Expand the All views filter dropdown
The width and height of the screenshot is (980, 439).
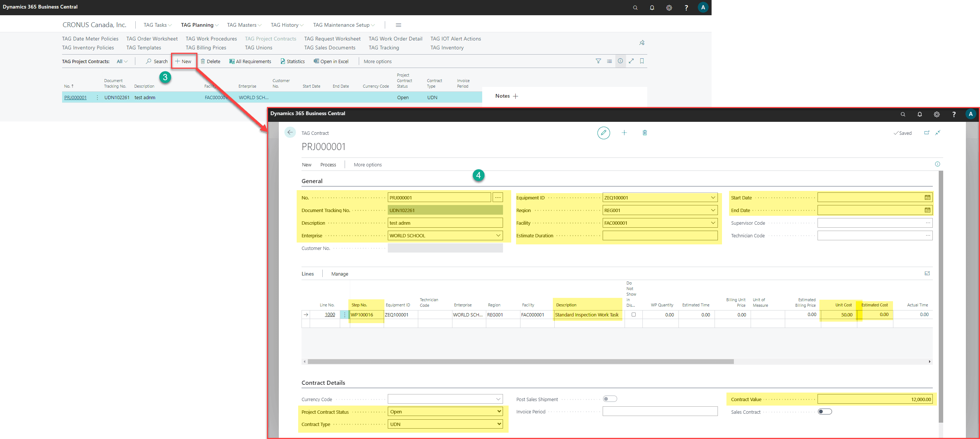[x=122, y=62]
